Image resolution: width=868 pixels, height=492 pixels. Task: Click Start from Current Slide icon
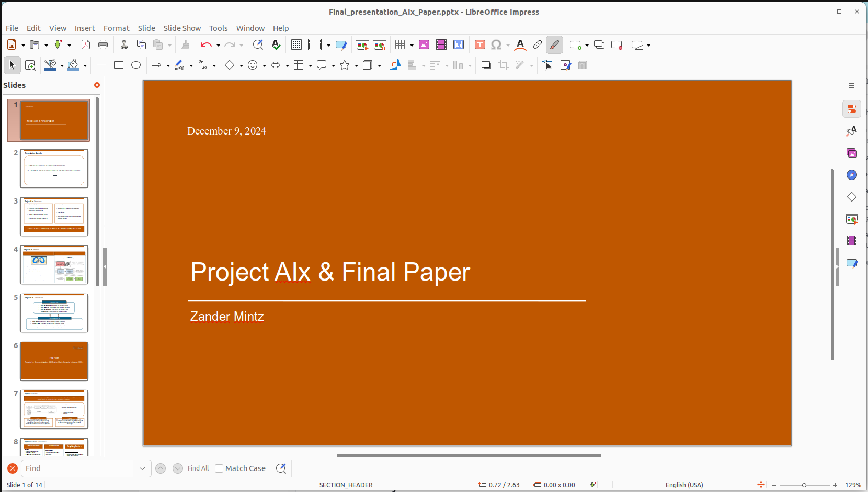380,45
